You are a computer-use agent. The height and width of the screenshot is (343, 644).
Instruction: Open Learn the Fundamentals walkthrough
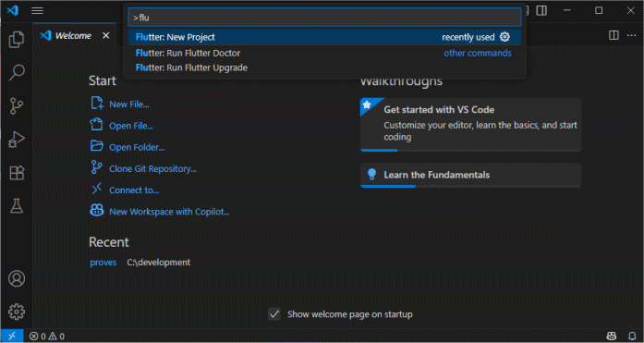[470, 175]
